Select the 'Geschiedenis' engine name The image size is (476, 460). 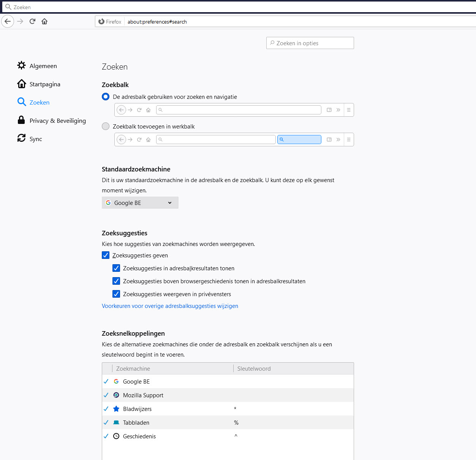point(139,436)
